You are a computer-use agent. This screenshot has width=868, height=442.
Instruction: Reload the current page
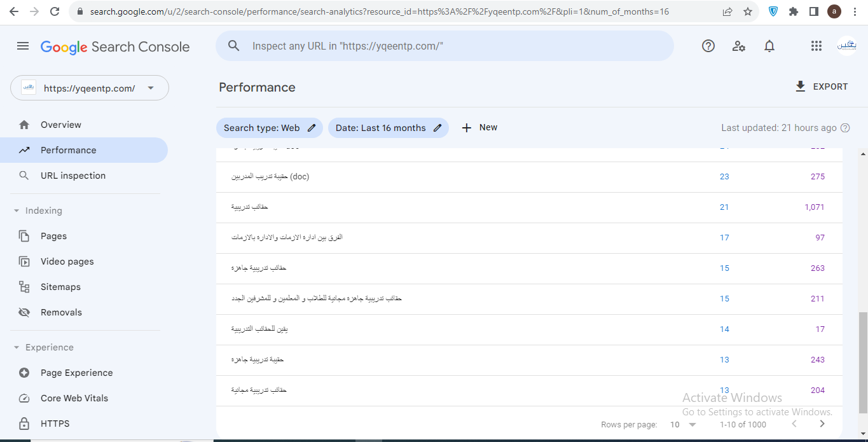[x=55, y=11]
